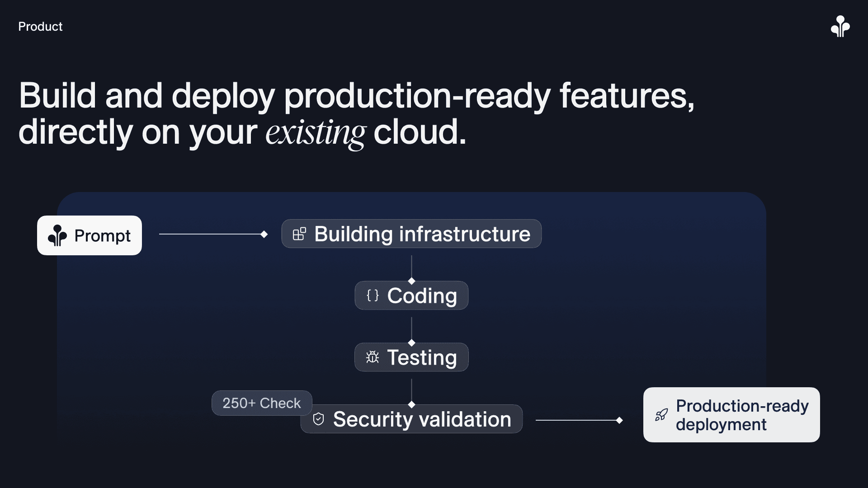Select the Coding step label

(422, 296)
